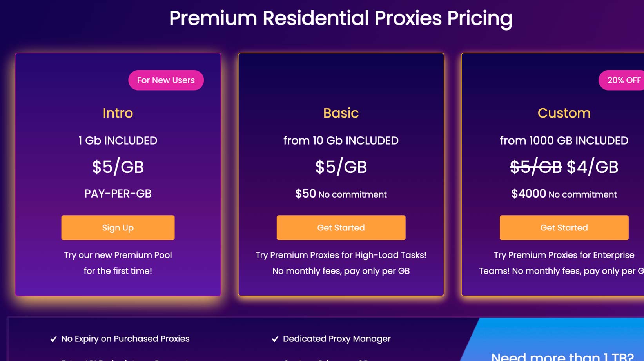This screenshot has height=361, width=644.
Task: Click the $5/GB price in Basic card
Action: pyautogui.click(x=341, y=167)
